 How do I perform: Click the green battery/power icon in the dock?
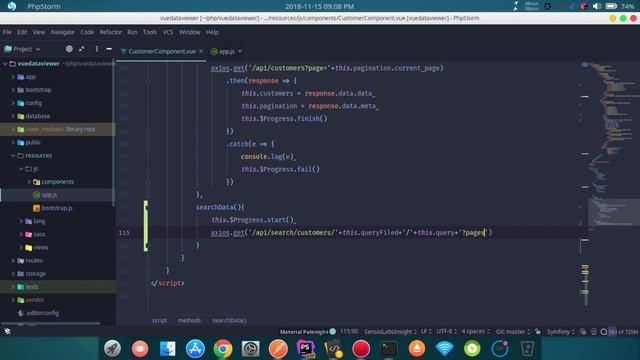point(472,349)
